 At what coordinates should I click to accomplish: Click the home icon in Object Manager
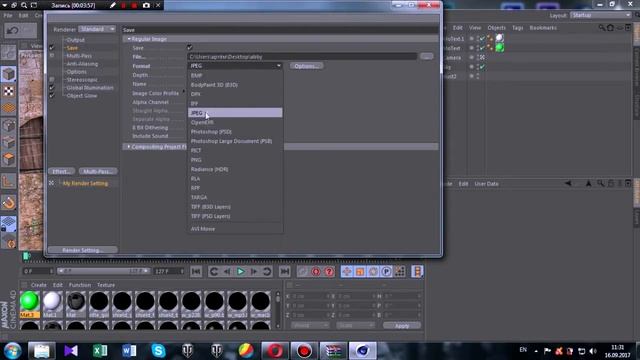610,28
